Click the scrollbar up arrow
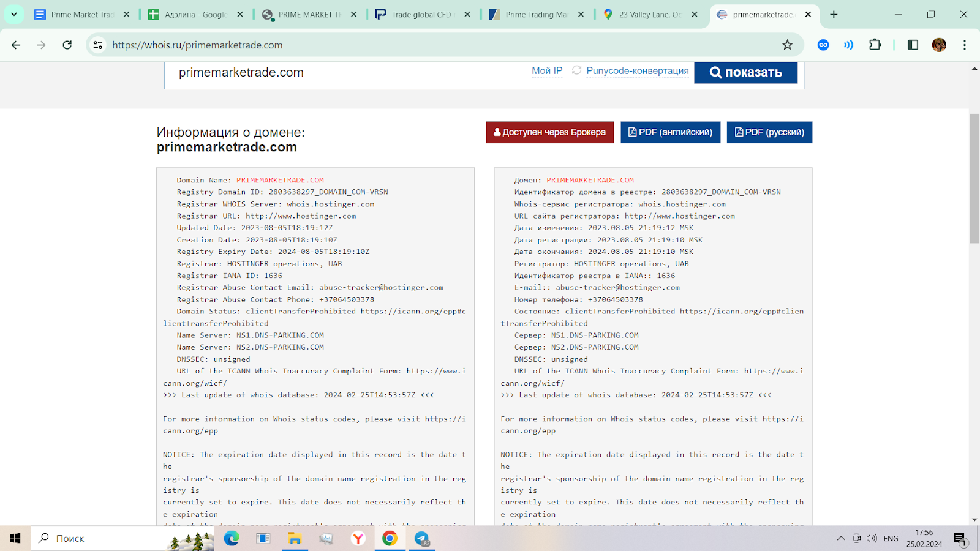The image size is (980, 551). (x=974, y=68)
